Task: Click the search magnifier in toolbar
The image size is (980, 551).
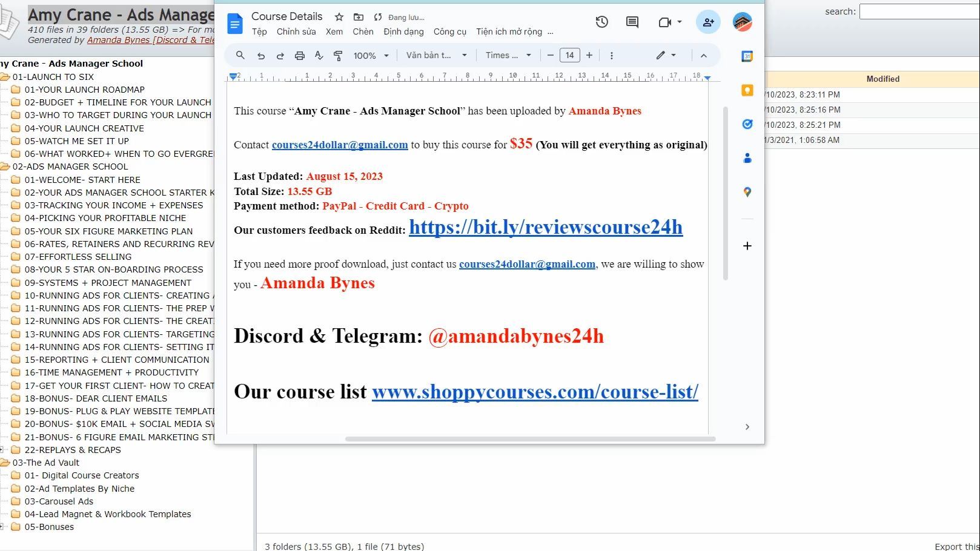Action: [x=240, y=55]
